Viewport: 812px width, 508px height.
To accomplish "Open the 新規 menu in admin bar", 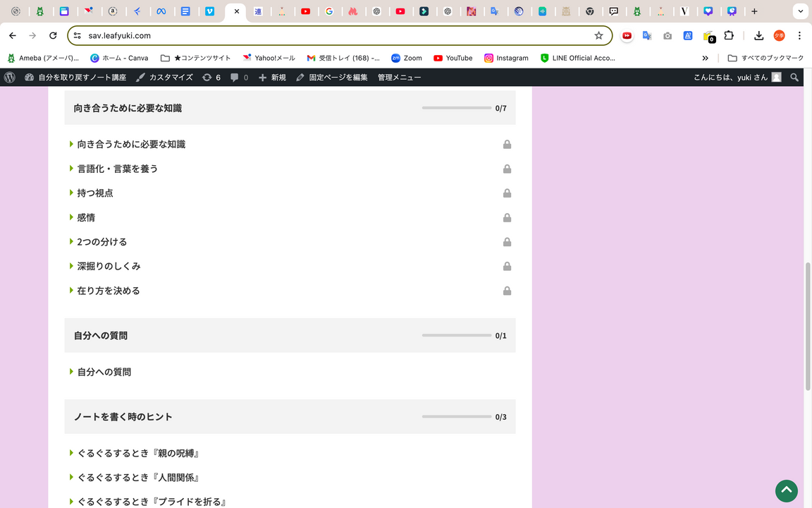I will 272,78.
